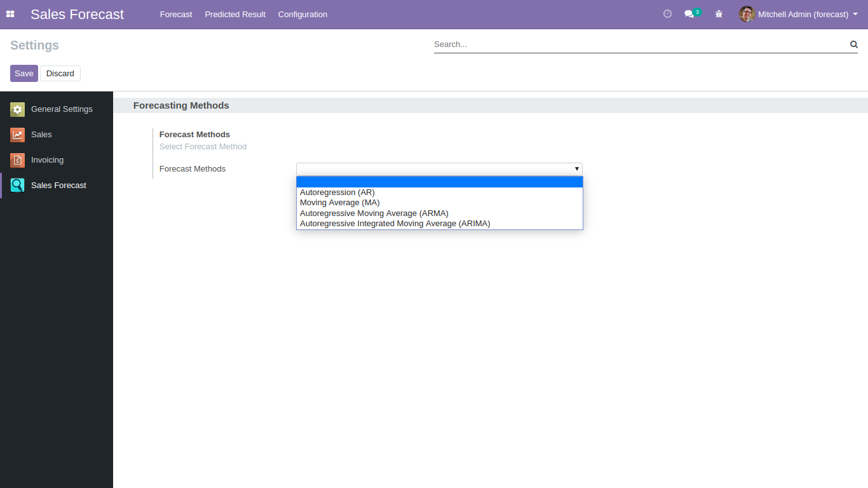The image size is (868, 488).
Task: Click the Invoicing document icon
Action: click(x=17, y=160)
